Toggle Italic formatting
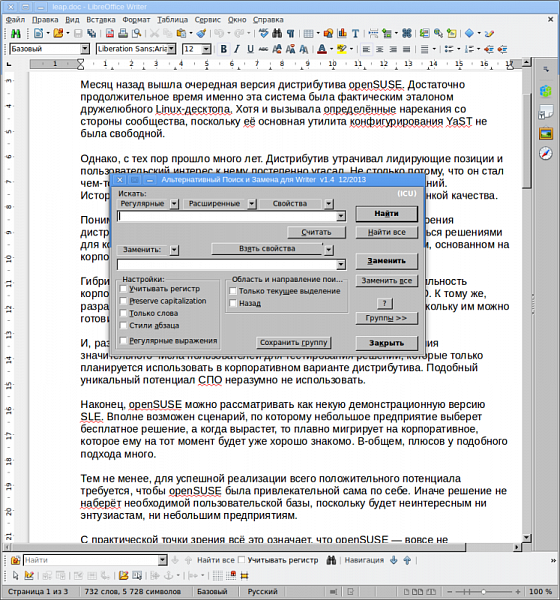 tap(237, 49)
